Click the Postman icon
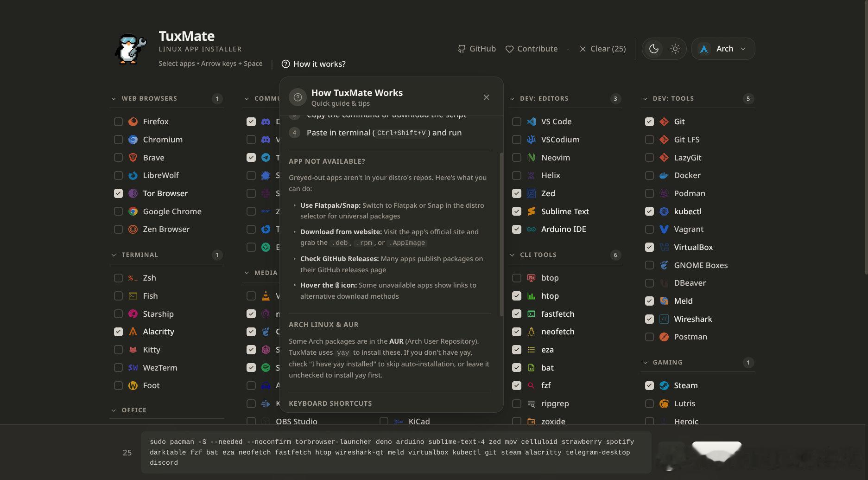The width and height of the screenshot is (868, 480). pyautogui.click(x=664, y=337)
